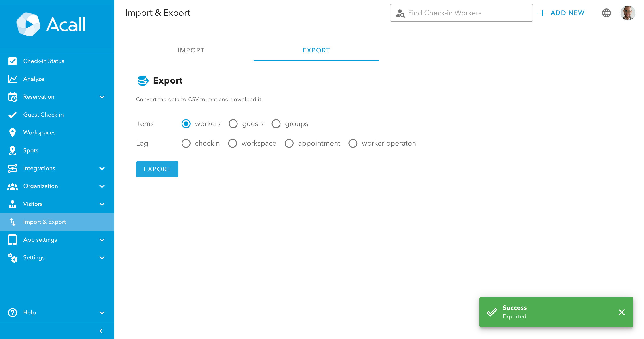Open Import & Export in sidebar
Image resolution: width=644 pixels, height=339 pixels.
(57, 222)
